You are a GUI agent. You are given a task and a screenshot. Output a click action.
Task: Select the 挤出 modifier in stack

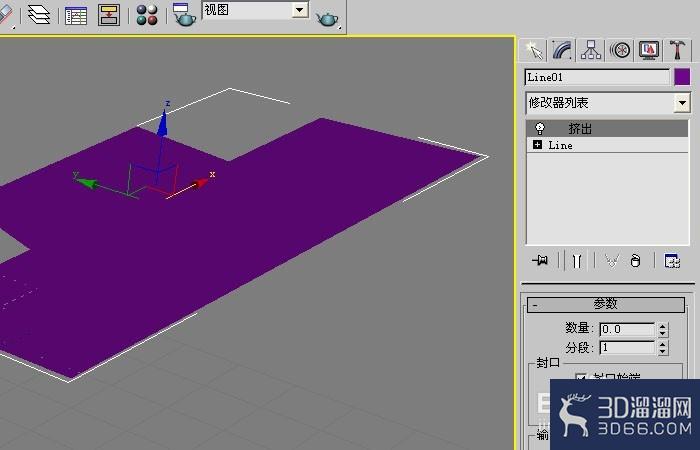608,129
